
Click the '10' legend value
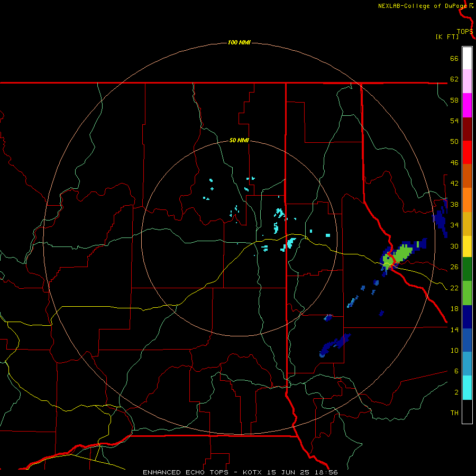454,350
